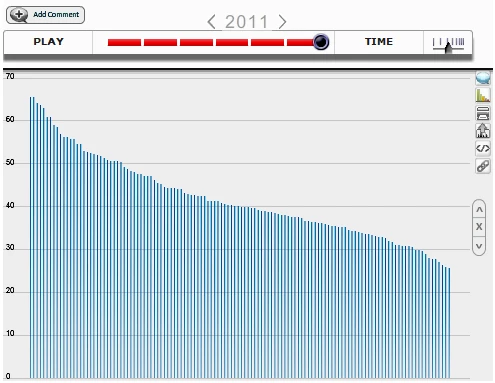Go to previous year arrow
495x383 pixels.
(x=211, y=22)
